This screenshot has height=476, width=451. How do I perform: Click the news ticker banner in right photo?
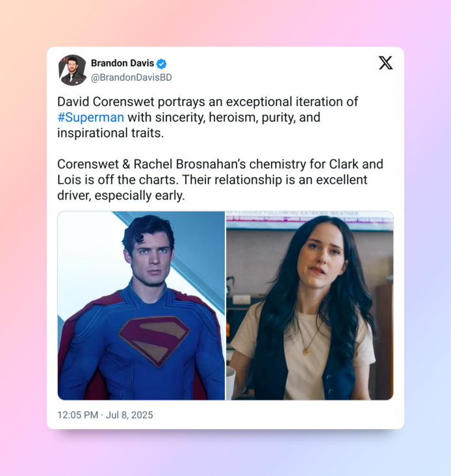[310, 217]
